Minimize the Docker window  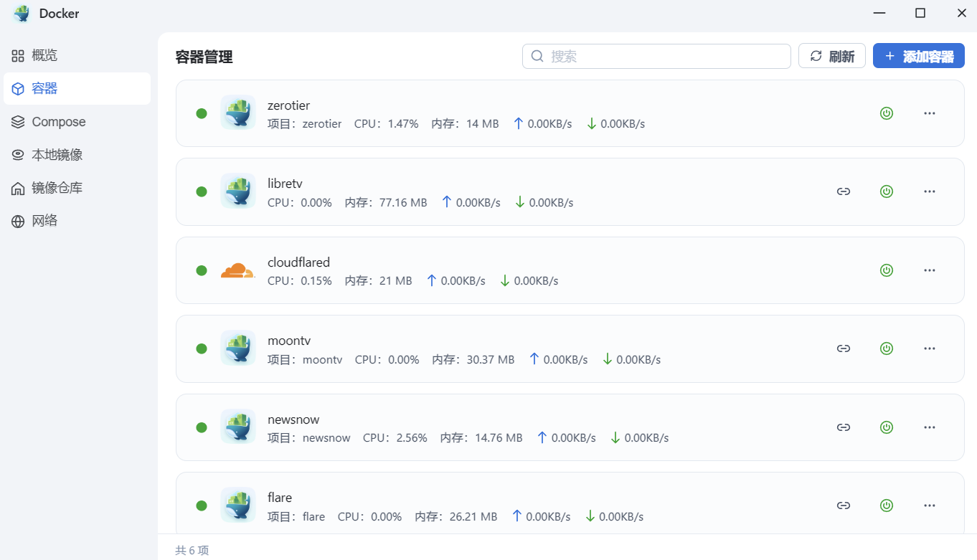point(879,13)
